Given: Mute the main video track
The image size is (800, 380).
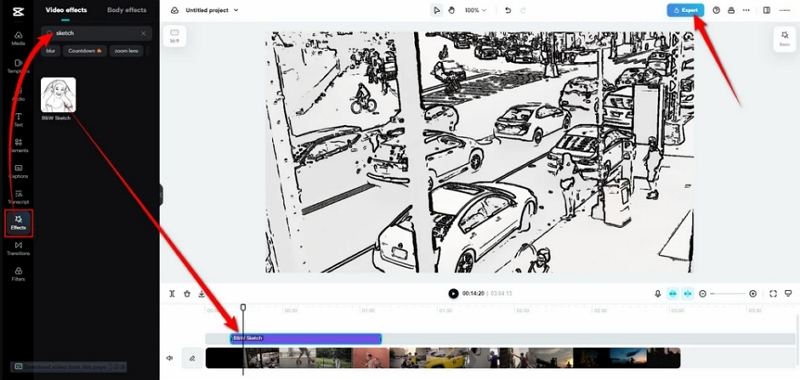Looking at the screenshot, I should (x=170, y=358).
